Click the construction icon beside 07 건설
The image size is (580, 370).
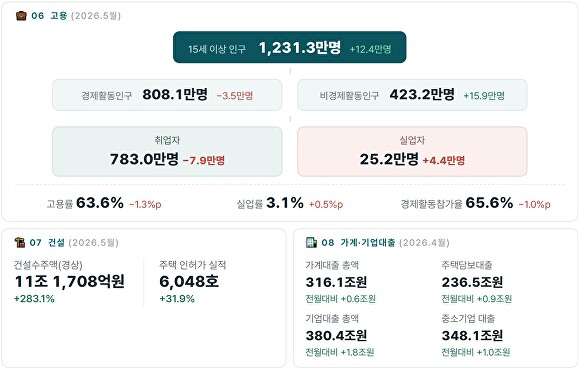click(x=19, y=243)
